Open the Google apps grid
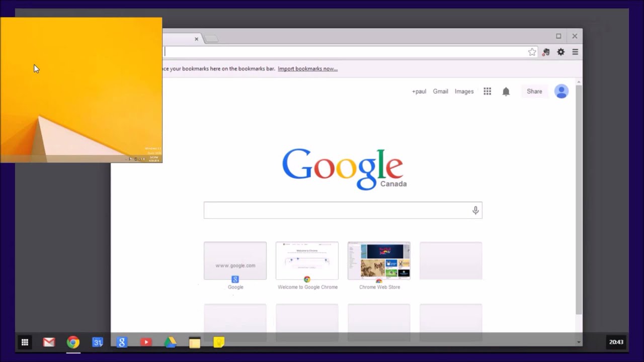This screenshot has width=644, height=362. [487, 91]
